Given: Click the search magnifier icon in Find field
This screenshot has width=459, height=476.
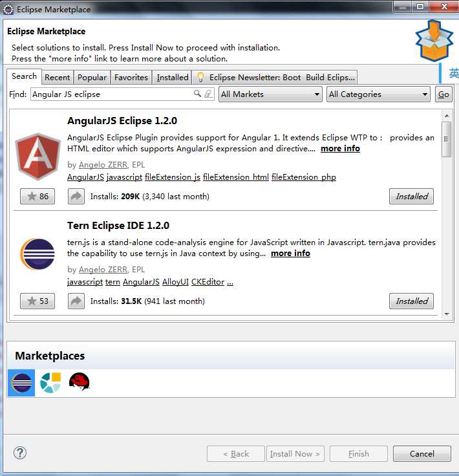Looking at the screenshot, I should point(197,94).
